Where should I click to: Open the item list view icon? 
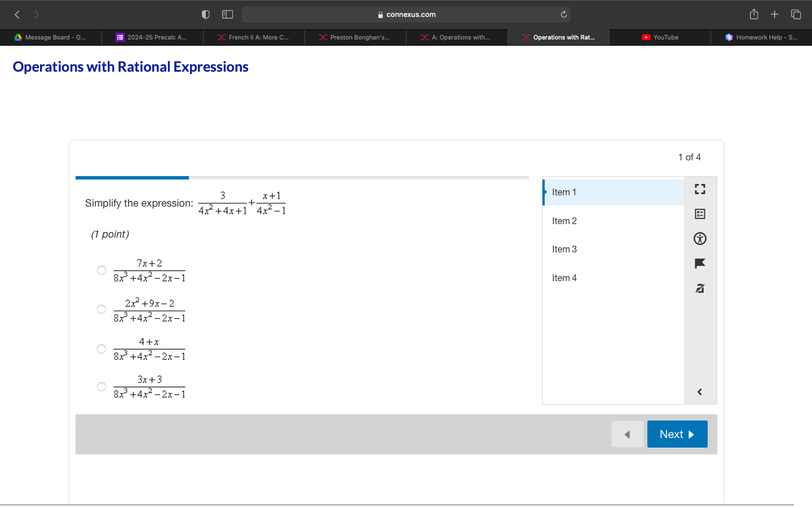700,214
